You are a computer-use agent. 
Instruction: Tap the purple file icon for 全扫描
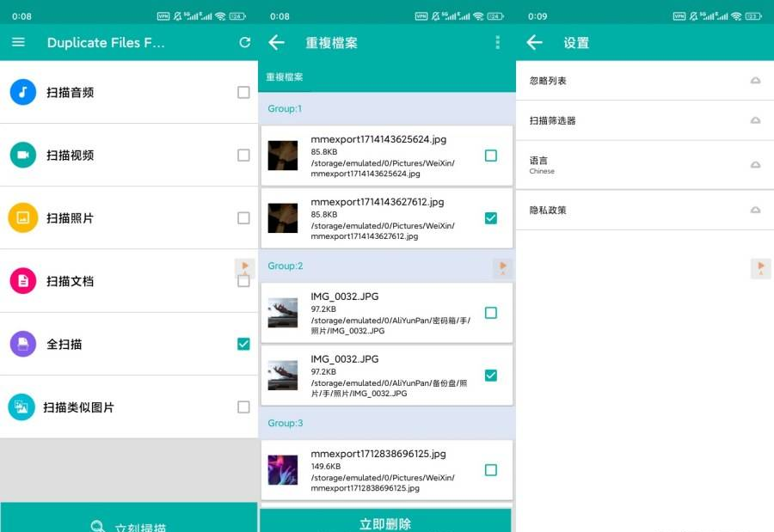tap(22, 344)
